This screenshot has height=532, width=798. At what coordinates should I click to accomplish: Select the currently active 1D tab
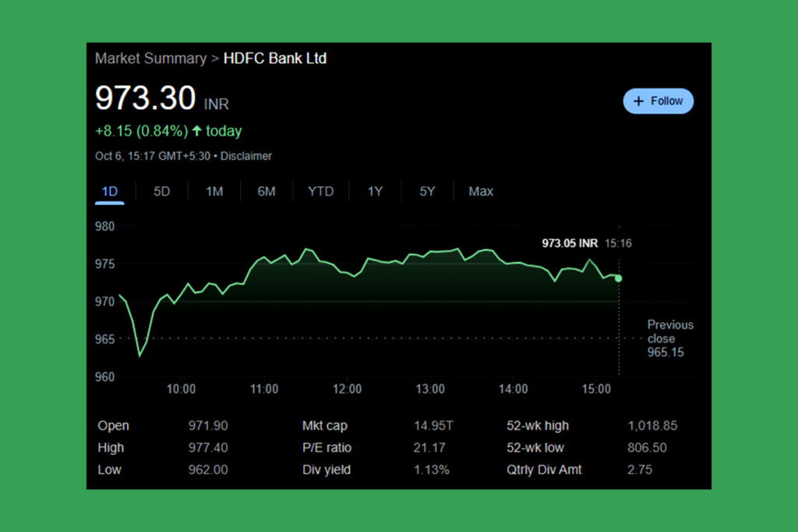click(x=109, y=191)
